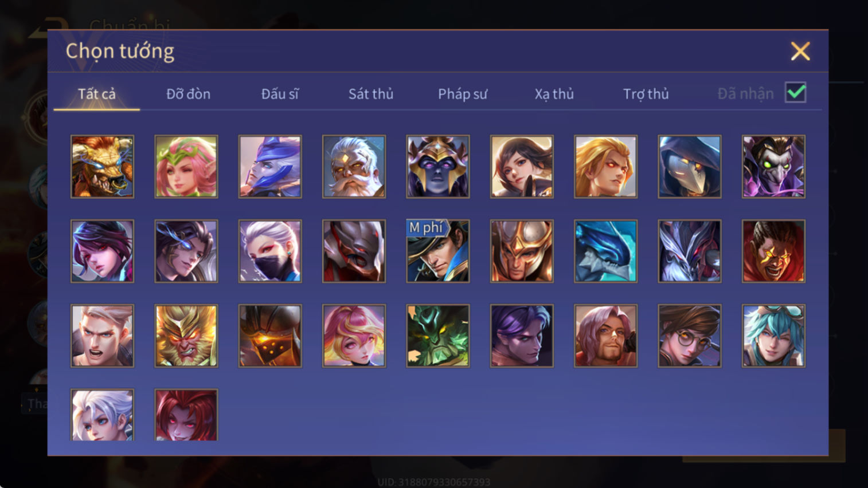Show the Pháp sư hero category

(x=463, y=94)
